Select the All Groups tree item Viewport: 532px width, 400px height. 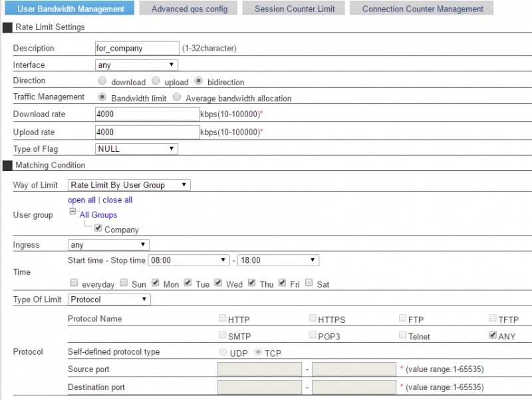98,214
